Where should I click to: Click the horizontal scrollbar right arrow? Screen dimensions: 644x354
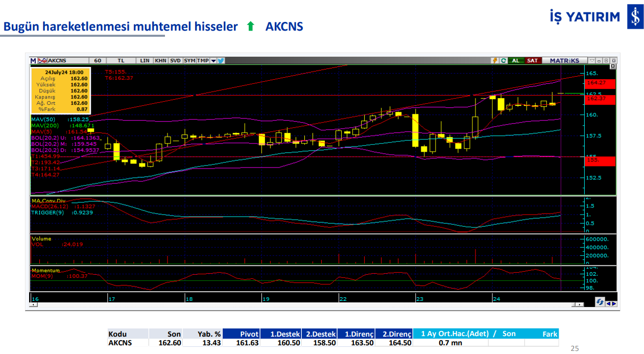click(x=579, y=305)
